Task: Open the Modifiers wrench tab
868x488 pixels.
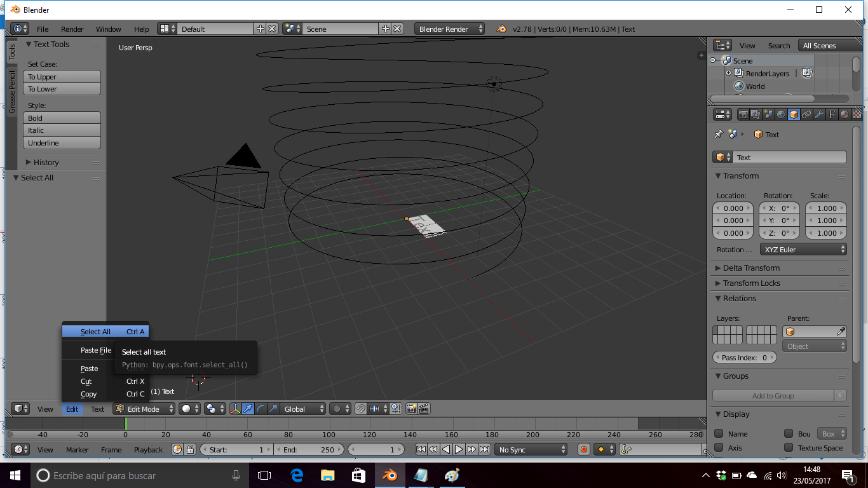Action: click(x=819, y=114)
